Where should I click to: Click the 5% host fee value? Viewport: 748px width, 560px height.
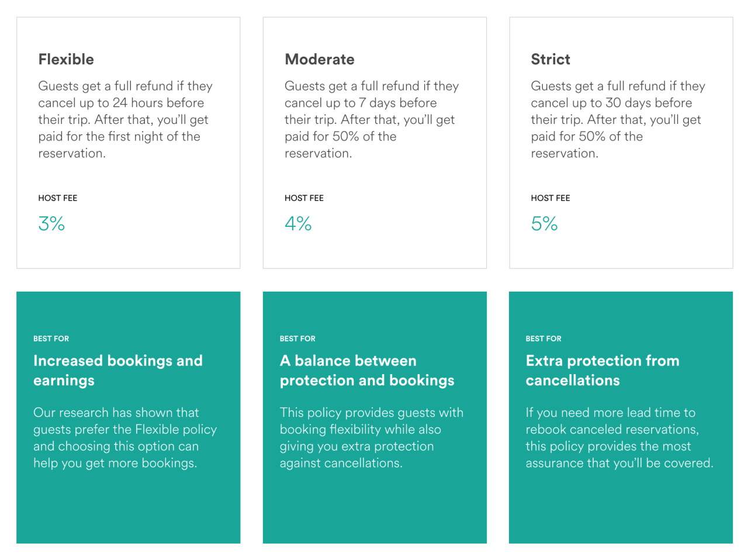point(544,224)
